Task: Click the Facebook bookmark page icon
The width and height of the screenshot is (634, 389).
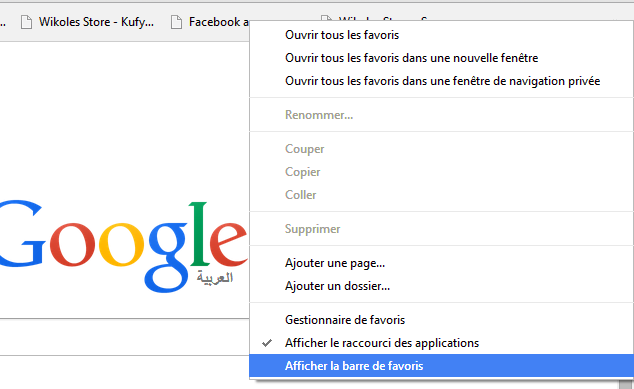Action: pos(176,22)
